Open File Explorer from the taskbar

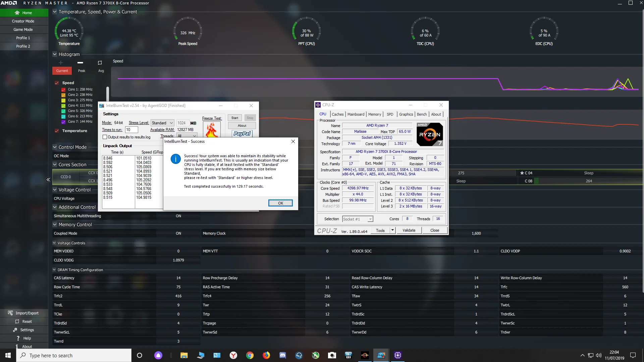[x=184, y=355]
